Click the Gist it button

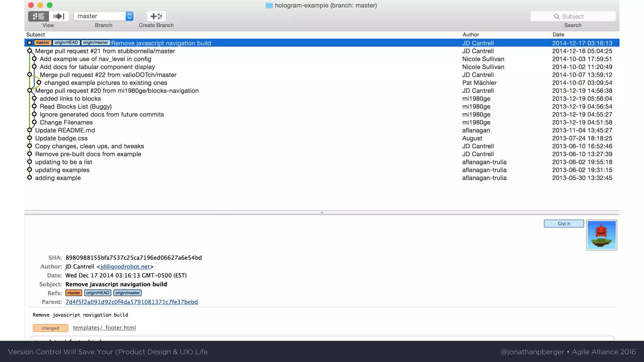pos(564,224)
